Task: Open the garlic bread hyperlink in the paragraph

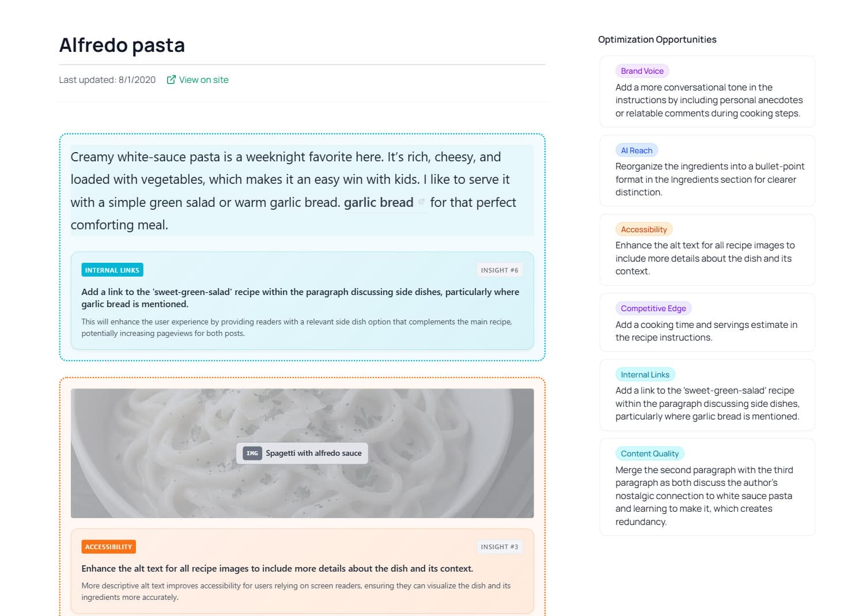Action: pos(379,202)
